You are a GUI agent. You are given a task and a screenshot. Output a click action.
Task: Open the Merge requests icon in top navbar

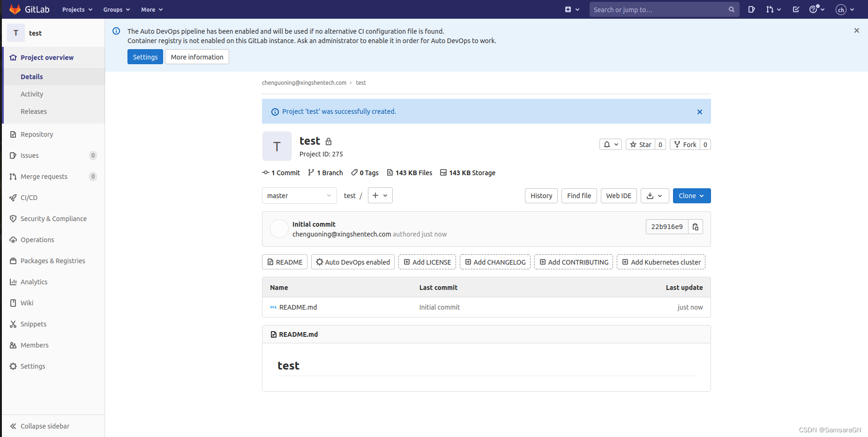pos(773,9)
